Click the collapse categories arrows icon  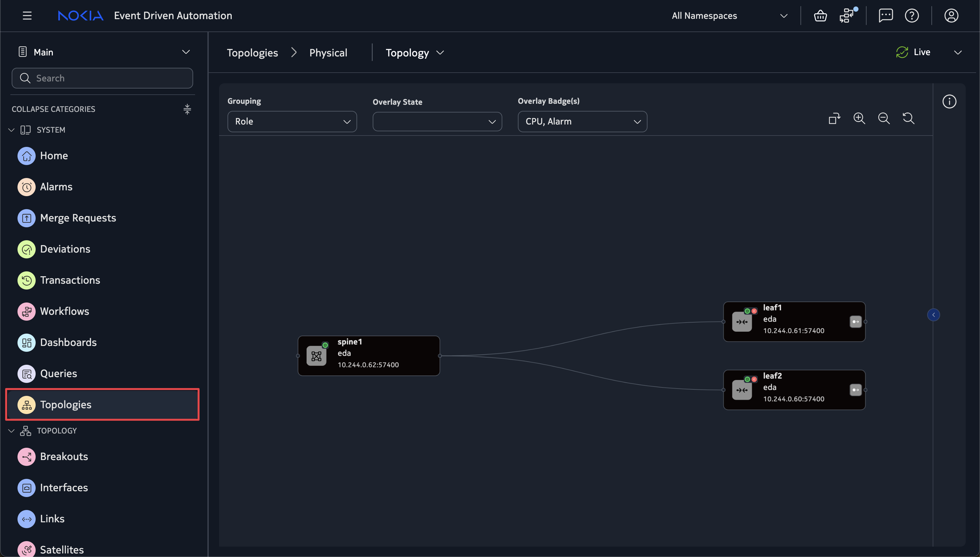[187, 109]
